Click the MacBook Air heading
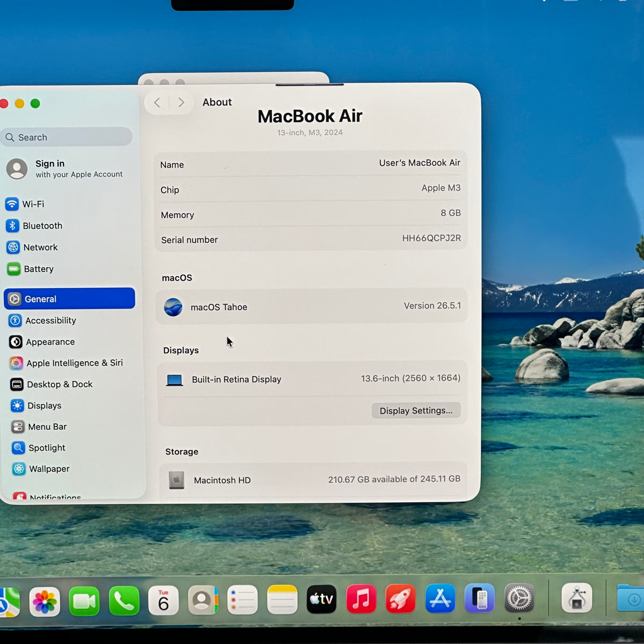The height and width of the screenshot is (644, 644). point(310,116)
